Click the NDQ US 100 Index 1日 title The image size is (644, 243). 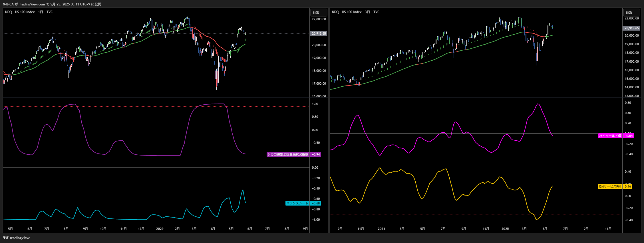coord(29,12)
